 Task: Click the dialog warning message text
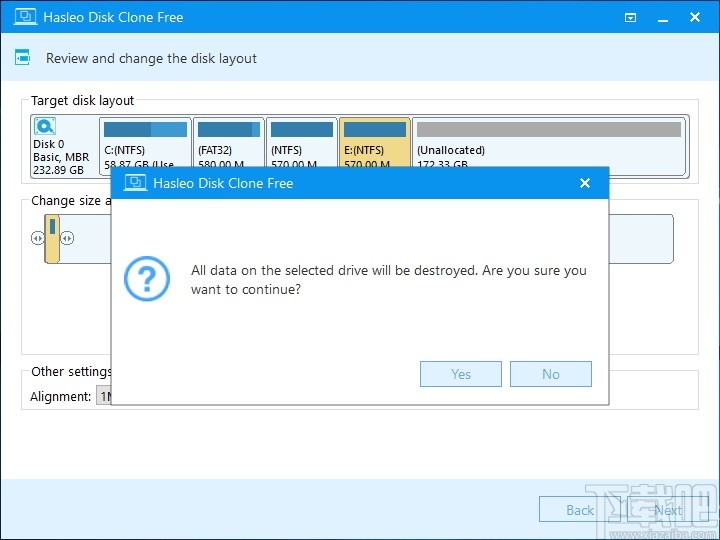[x=389, y=280]
